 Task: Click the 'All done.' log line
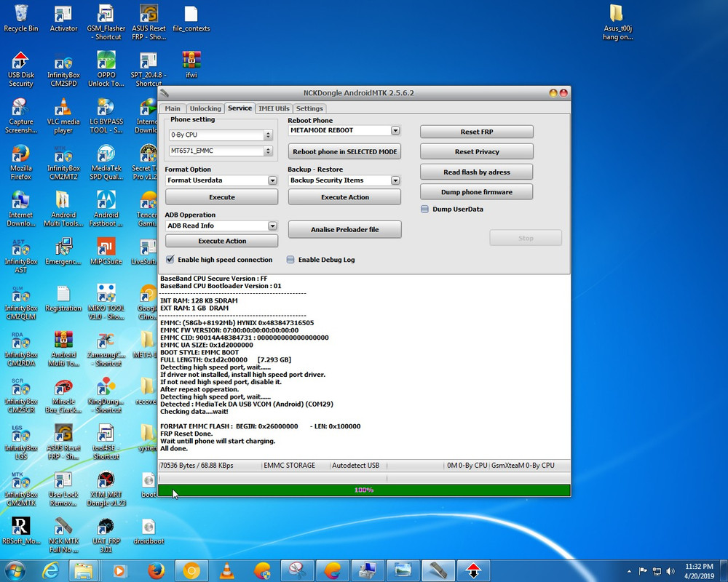pyautogui.click(x=174, y=448)
